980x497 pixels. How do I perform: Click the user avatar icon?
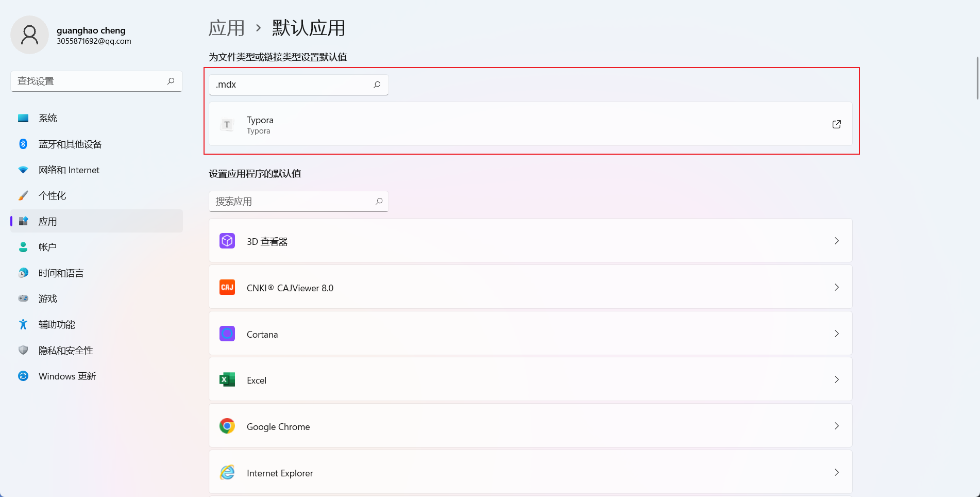(x=29, y=35)
